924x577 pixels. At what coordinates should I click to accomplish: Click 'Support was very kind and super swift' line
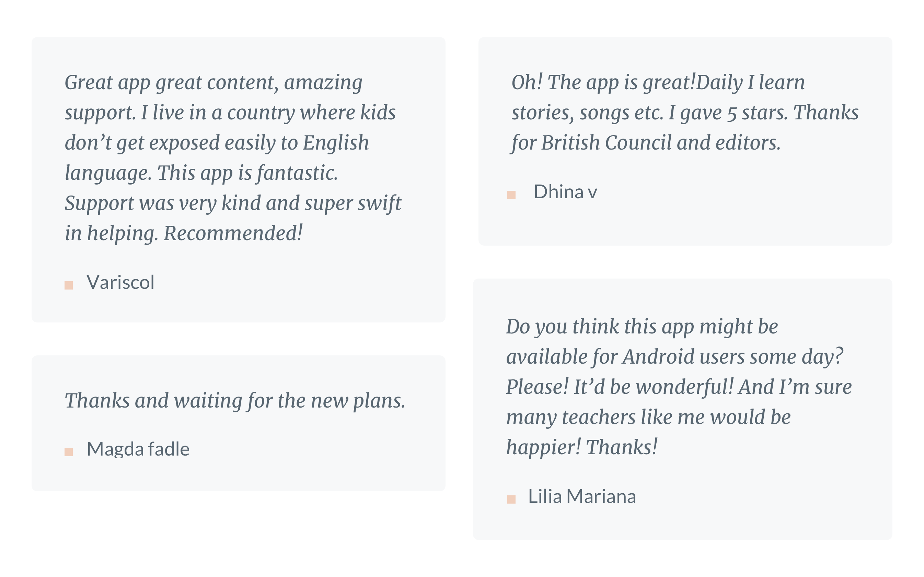pyautogui.click(x=233, y=203)
